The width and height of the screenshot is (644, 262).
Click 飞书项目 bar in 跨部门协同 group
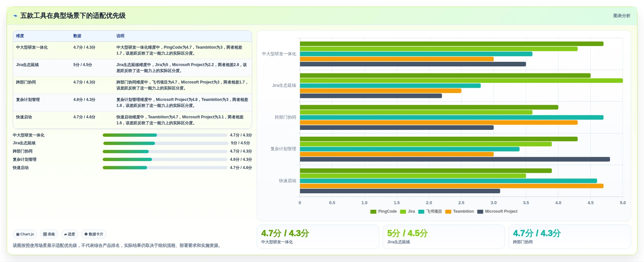451,117
